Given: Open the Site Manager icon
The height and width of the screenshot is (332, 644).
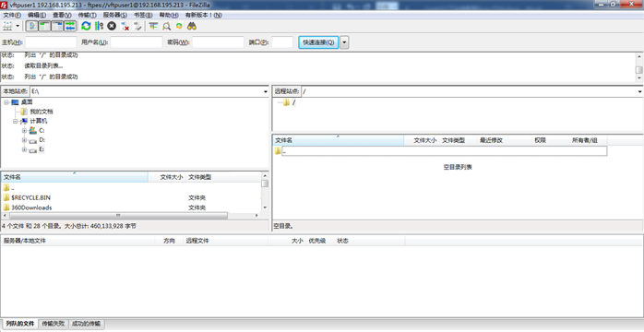Looking at the screenshot, I should click(x=7, y=26).
